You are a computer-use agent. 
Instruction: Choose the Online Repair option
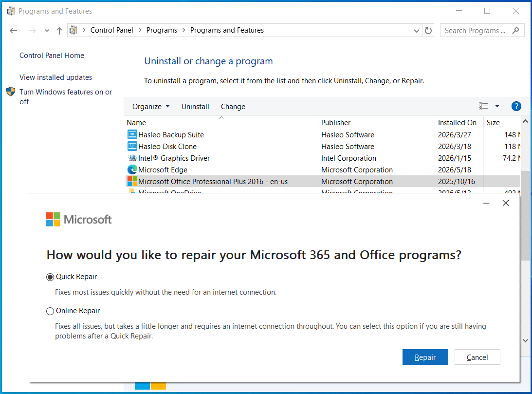(50, 311)
